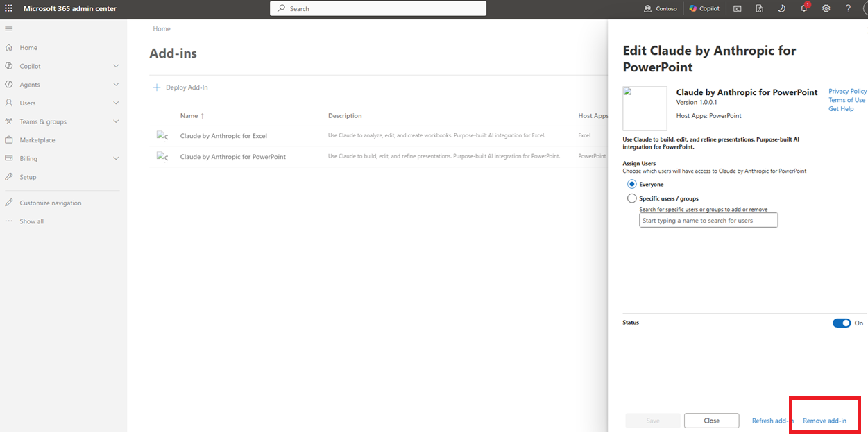Viewport: 868px width, 440px height.
Task: Collapse the navigation hamburger menu
Action: click(x=9, y=28)
